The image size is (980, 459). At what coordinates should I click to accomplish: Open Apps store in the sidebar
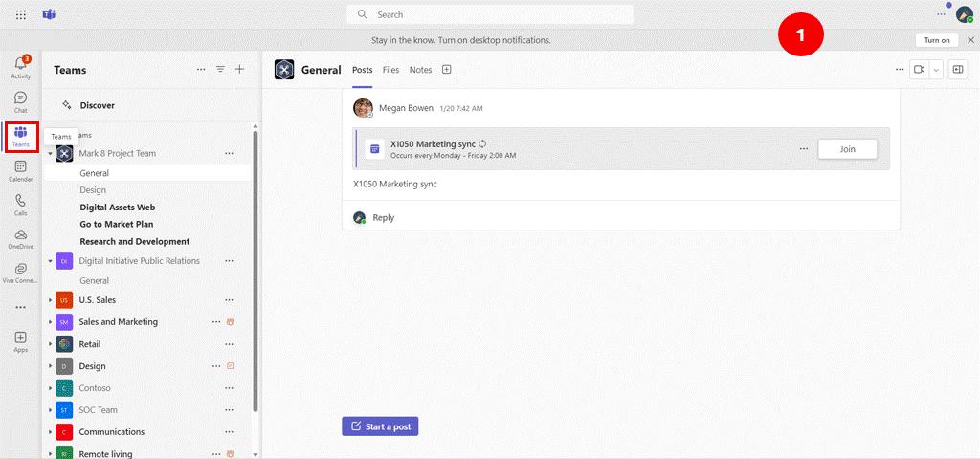[x=21, y=342]
